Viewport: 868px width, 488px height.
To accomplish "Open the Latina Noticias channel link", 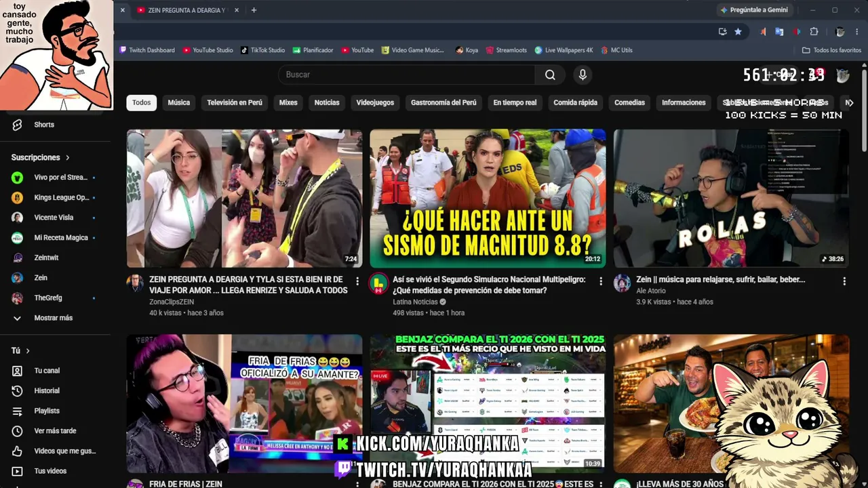I will point(415,302).
